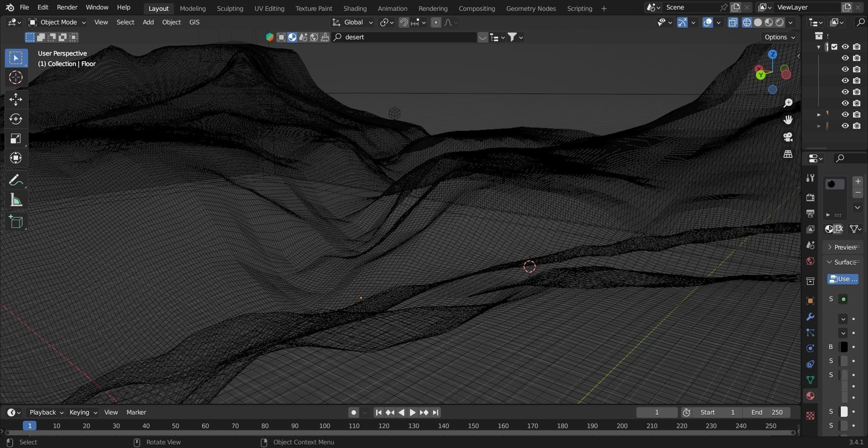This screenshot has width=868, height=448.
Task: Hide the top collection via eye icon
Action: coord(845,47)
